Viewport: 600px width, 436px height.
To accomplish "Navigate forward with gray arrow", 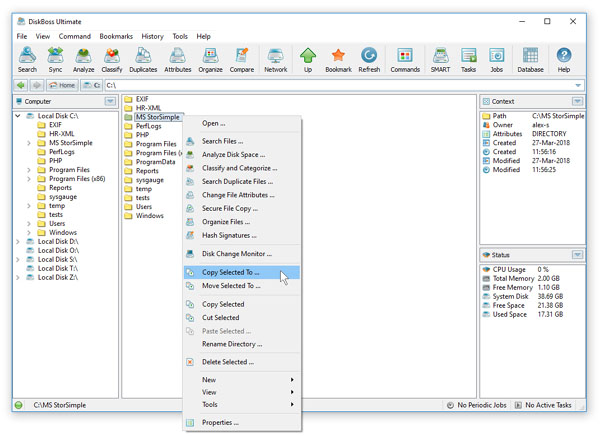I will click(x=37, y=85).
